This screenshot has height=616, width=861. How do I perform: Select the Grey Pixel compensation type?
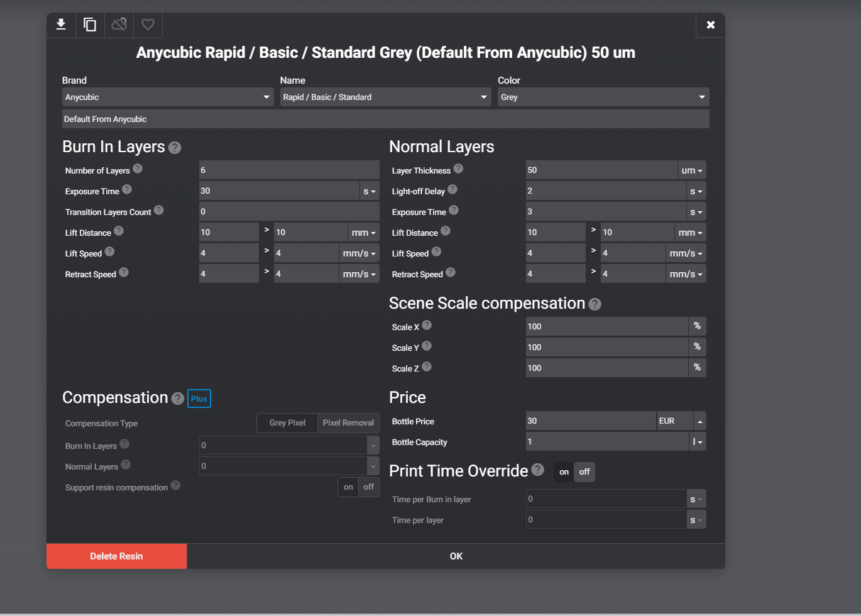(x=287, y=423)
